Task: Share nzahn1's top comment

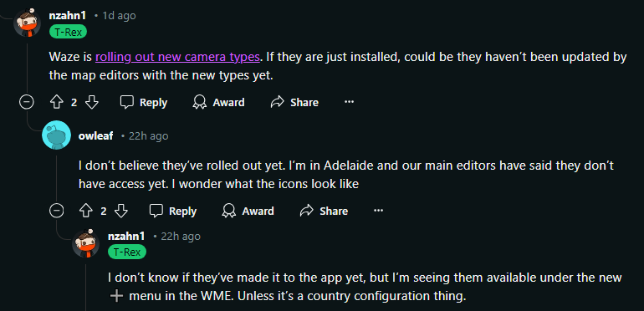Action: [294, 102]
